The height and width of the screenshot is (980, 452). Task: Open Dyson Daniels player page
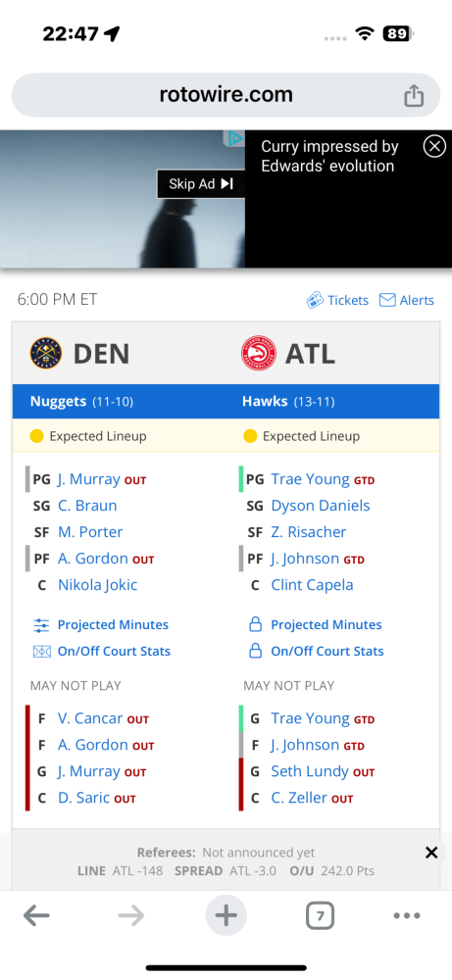tap(320, 506)
